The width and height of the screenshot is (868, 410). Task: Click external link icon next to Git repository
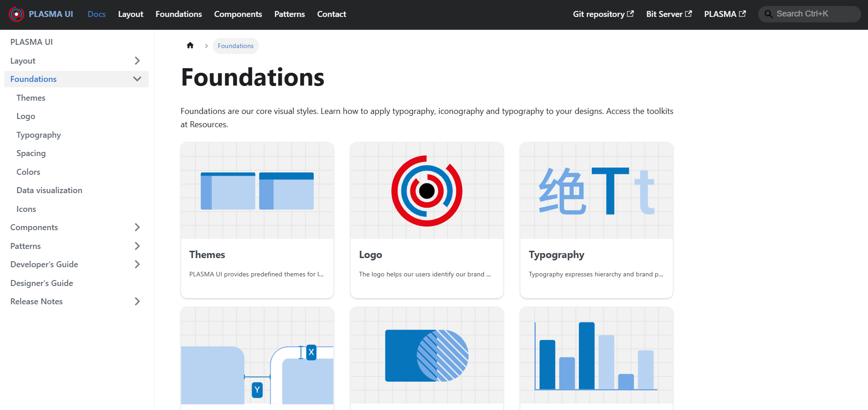coord(630,14)
